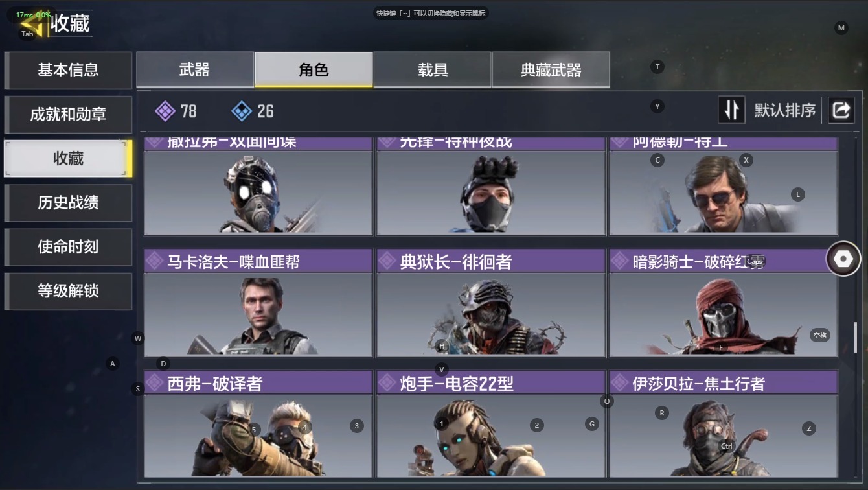Click the blue diamond 26 counter
Screen dimensions: 868x490
253,111
